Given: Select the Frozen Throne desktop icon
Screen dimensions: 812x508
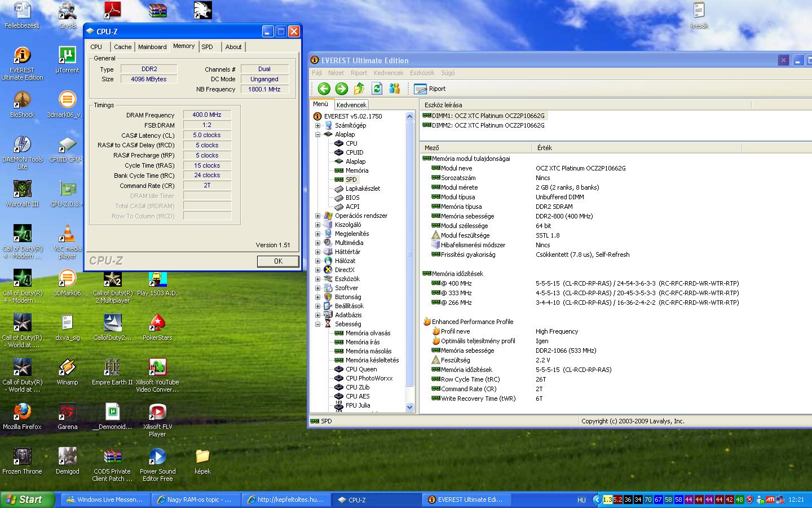Looking at the screenshot, I should click(22, 461).
